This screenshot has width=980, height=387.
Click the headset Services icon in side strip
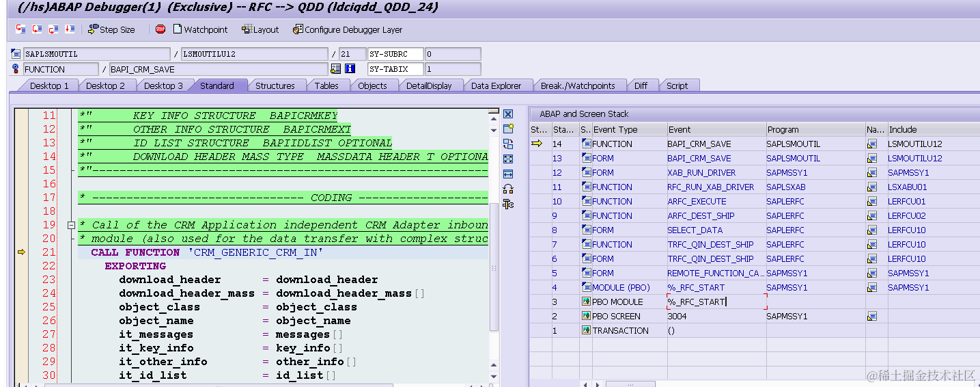[x=507, y=189]
